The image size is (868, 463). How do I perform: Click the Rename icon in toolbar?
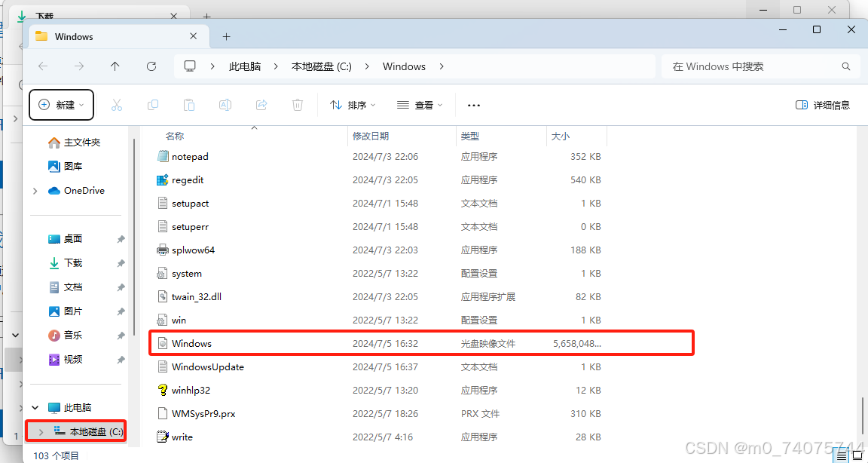225,105
